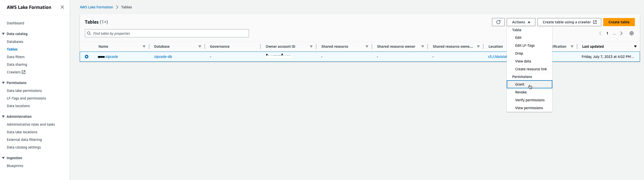644x180 pixels.
Task: Select View data menu item
Action: [x=529, y=61]
